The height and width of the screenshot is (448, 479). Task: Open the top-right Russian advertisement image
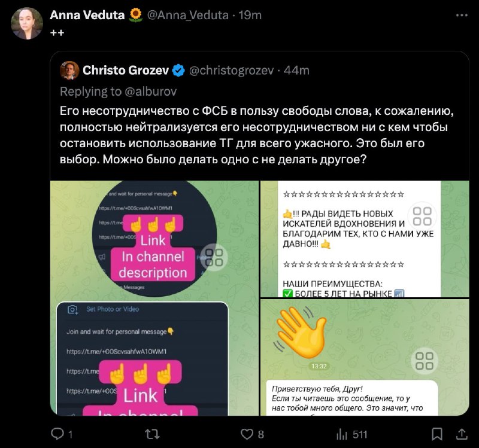365,239
